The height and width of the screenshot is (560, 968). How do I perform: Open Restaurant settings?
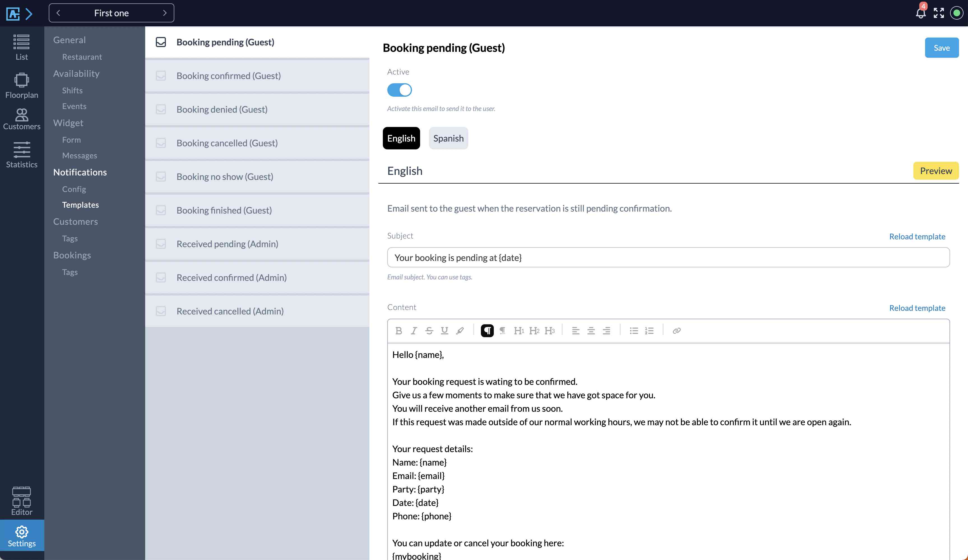[x=82, y=57]
